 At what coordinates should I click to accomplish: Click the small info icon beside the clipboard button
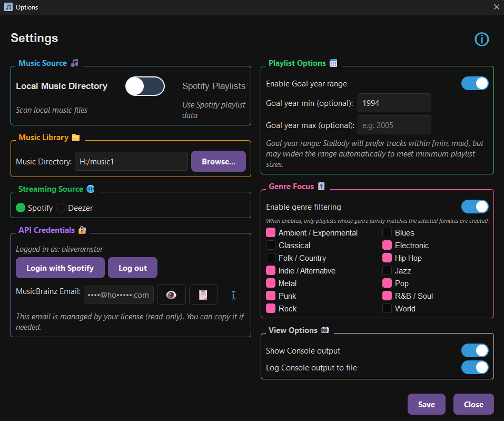pyautogui.click(x=233, y=295)
